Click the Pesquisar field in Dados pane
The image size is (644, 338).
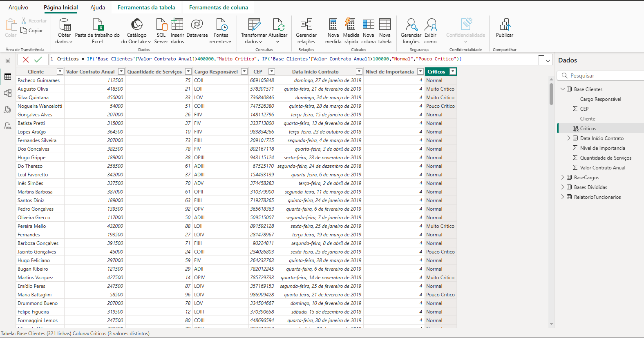601,76
